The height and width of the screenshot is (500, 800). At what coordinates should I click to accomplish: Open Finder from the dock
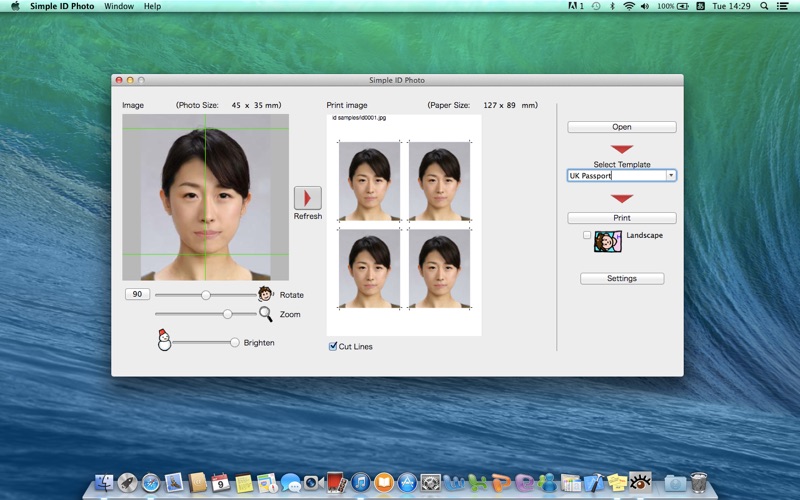pyautogui.click(x=104, y=483)
